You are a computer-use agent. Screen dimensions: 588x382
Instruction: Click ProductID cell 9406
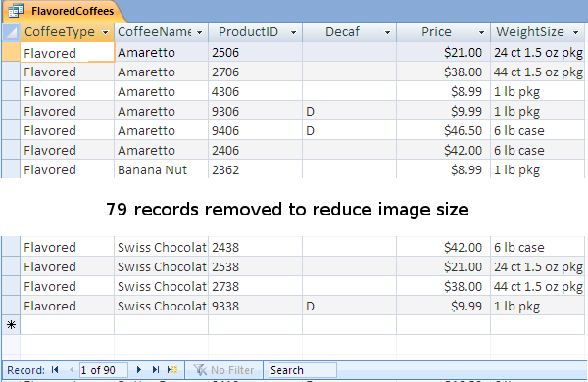(256, 130)
